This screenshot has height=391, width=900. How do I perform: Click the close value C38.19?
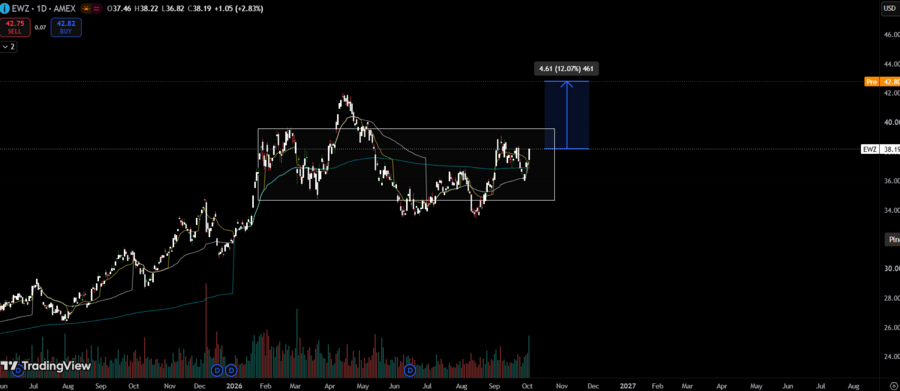(199, 9)
